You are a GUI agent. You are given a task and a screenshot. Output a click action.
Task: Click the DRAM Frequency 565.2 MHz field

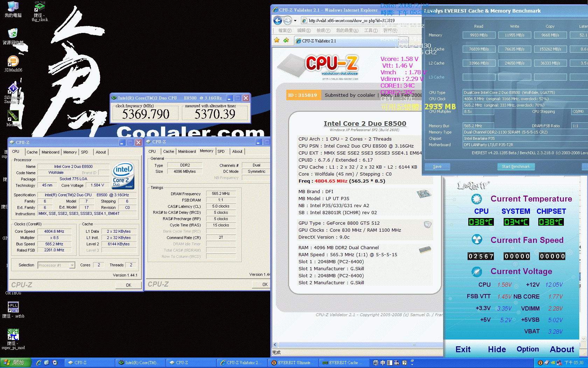click(x=220, y=193)
